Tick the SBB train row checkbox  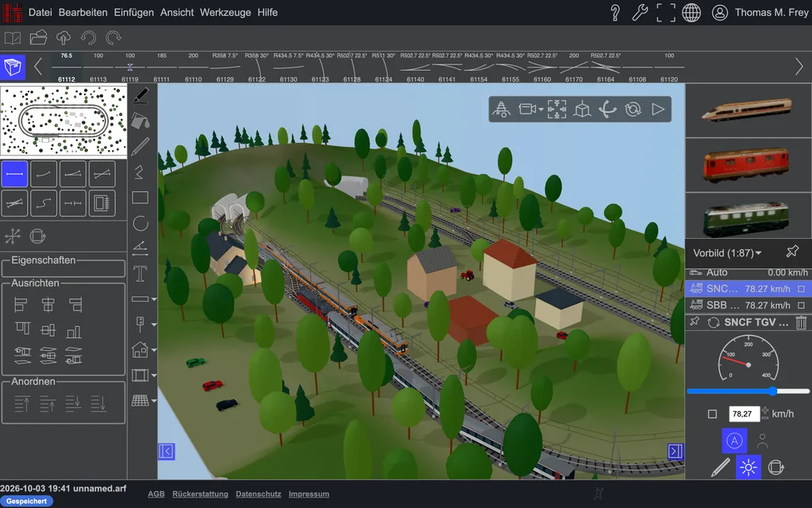pos(801,306)
